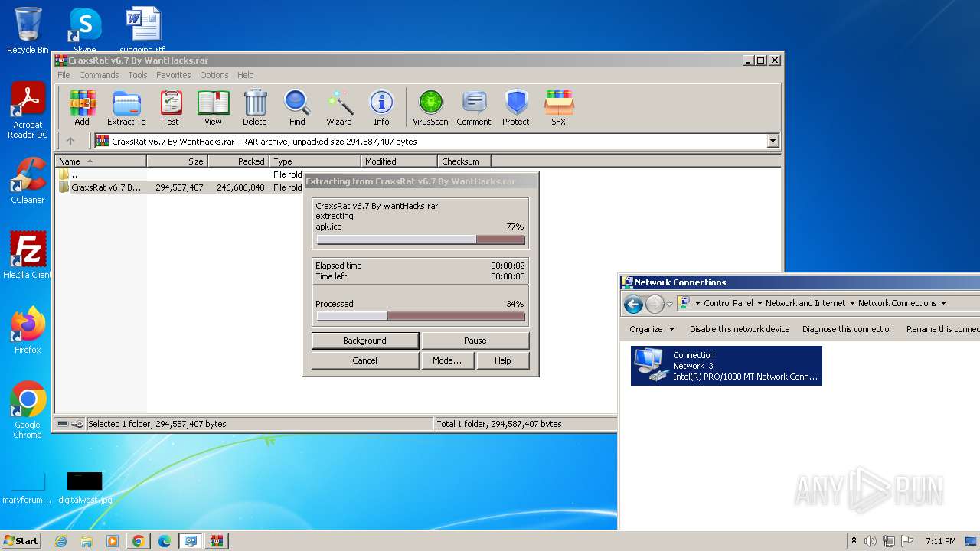This screenshot has height=551, width=980.
Task: Click the Mode... button
Action: 447,360
